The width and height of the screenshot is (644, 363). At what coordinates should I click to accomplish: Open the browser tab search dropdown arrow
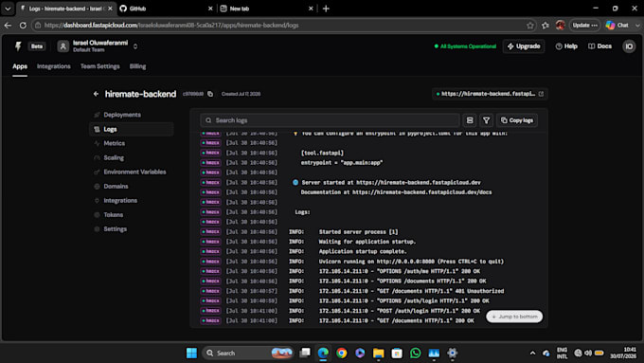pyautogui.click(x=8, y=9)
